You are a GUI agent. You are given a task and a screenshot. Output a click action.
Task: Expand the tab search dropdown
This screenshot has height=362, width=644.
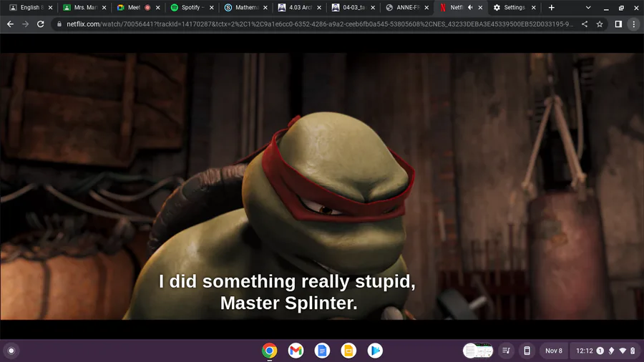coord(588,7)
